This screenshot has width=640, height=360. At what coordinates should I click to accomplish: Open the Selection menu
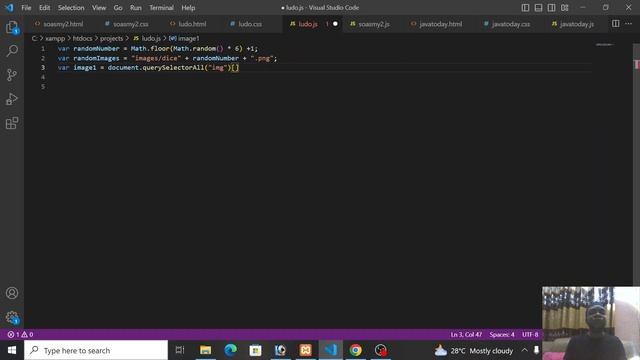pos(71,7)
